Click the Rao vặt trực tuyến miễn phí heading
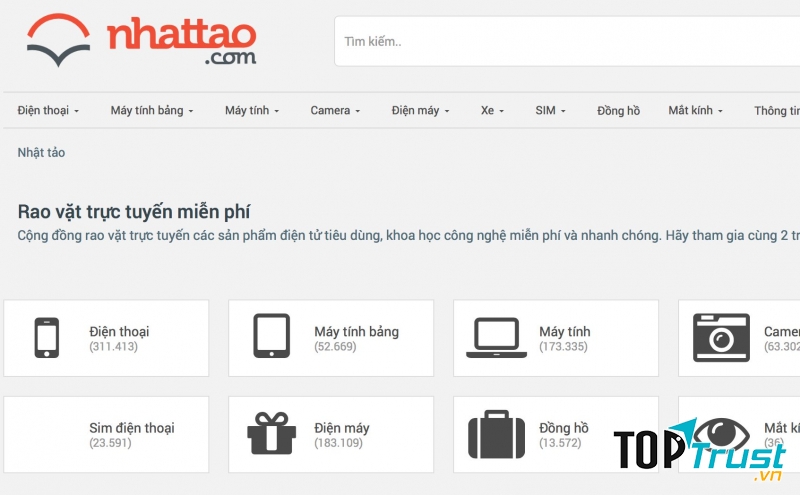This screenshot has width=800, height=495. pos(134,212)
